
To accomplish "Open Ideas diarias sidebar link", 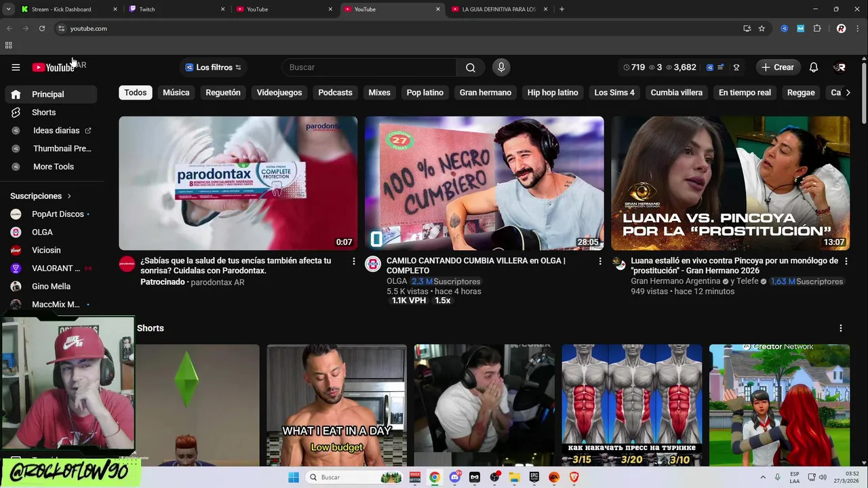I will [51, 131].
